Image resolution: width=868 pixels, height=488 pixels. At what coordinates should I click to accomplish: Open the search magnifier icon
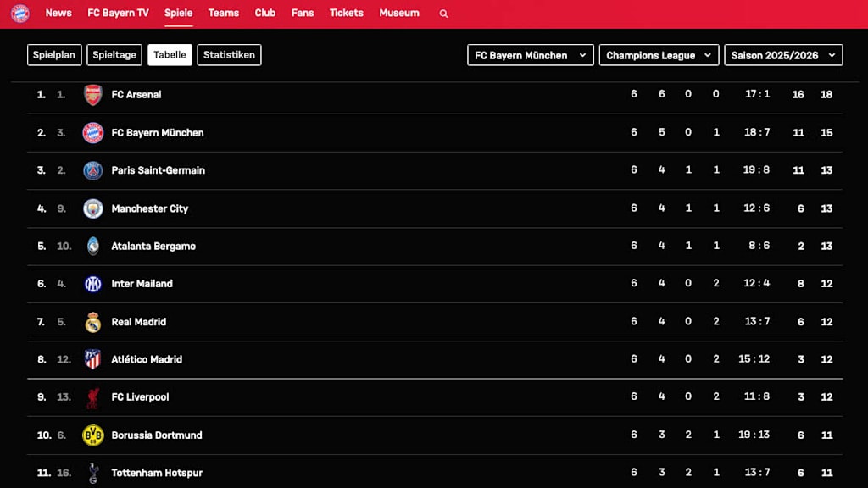(x=443, y=14)
